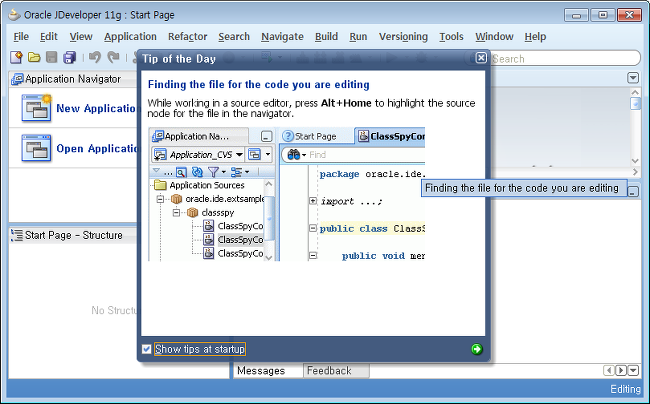Click the Search input field

point(565,58)
